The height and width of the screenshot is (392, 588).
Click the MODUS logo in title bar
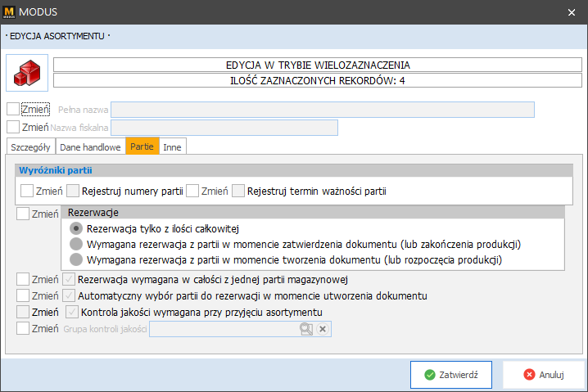pyautogui.click(x=10, y=11)
